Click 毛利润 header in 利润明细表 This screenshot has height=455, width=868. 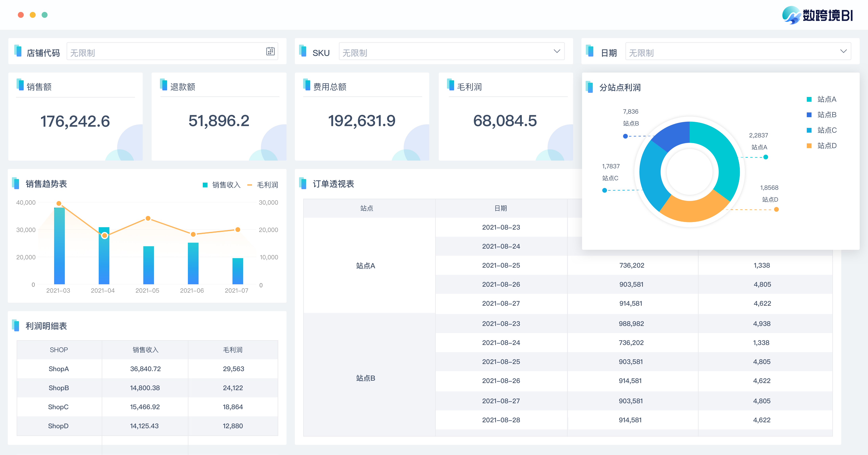[233, 350]
